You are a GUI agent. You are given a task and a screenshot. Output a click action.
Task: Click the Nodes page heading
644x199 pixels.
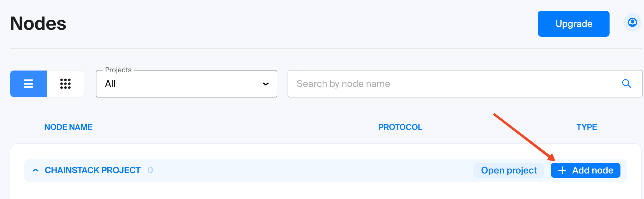point(38,24)
